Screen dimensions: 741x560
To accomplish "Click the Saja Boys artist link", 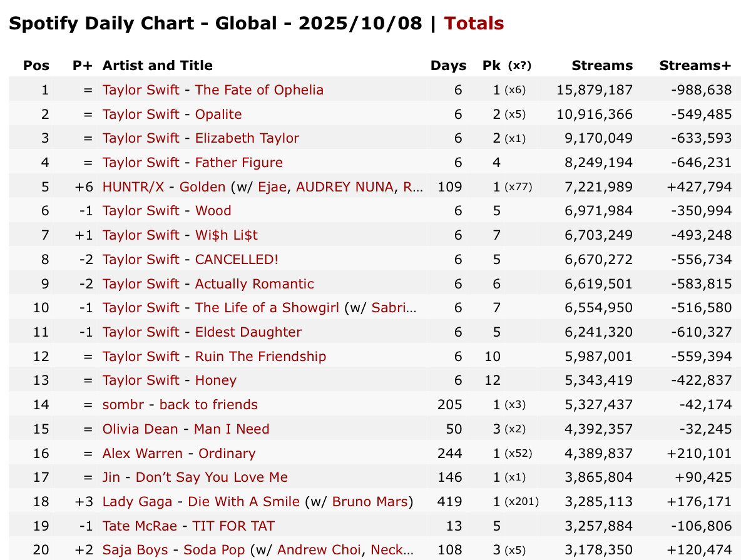I will [135, 550].
